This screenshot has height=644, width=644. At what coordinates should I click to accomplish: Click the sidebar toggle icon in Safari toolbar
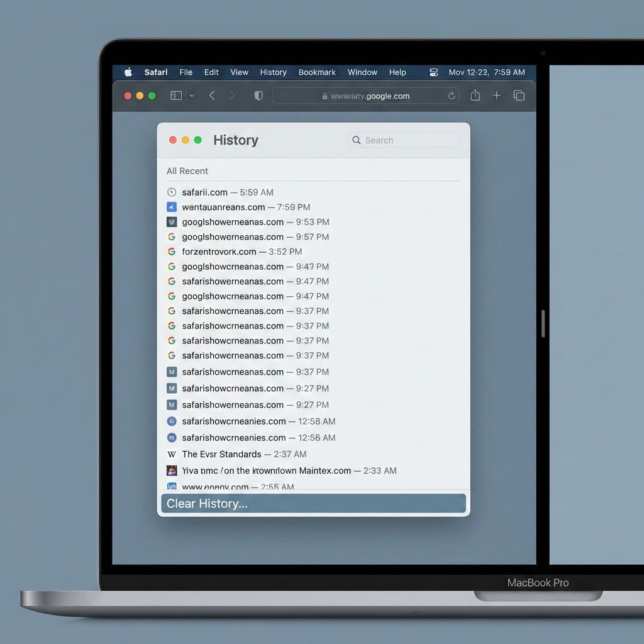tap(176, 96)
